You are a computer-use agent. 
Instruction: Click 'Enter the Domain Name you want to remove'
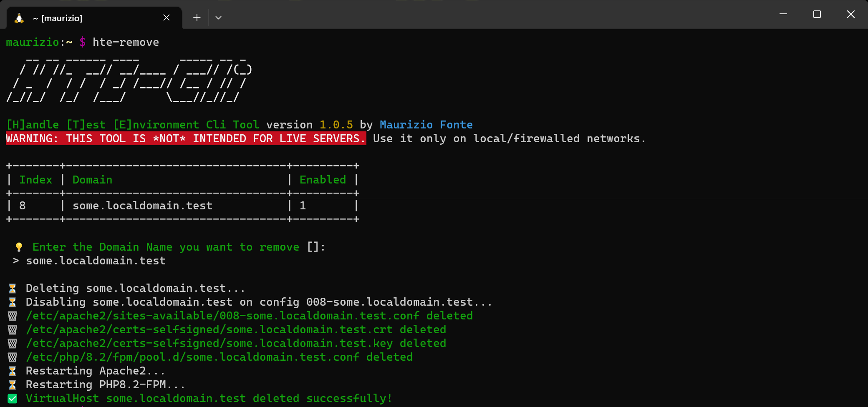pos(166,247)
